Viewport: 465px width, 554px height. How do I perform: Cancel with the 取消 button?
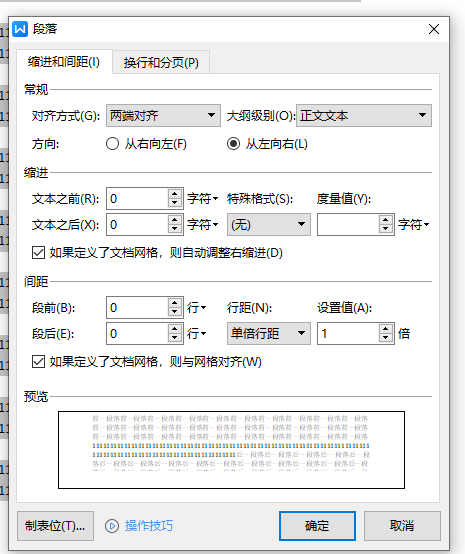point(402,526)
